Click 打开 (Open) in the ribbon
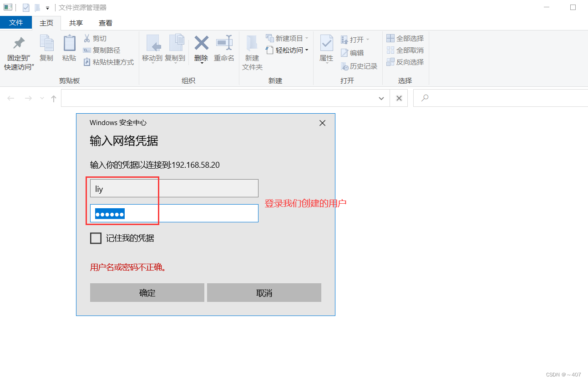The image size is (588, 381). 352,39
